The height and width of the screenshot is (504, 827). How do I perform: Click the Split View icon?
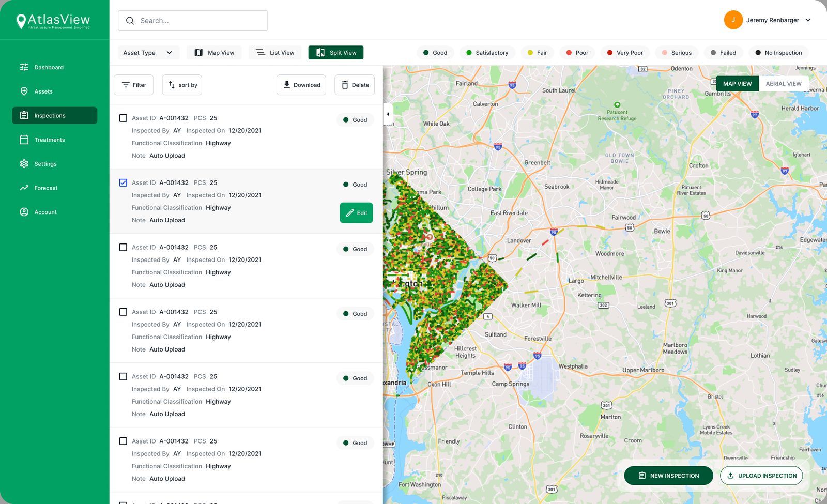pos(320,53)
